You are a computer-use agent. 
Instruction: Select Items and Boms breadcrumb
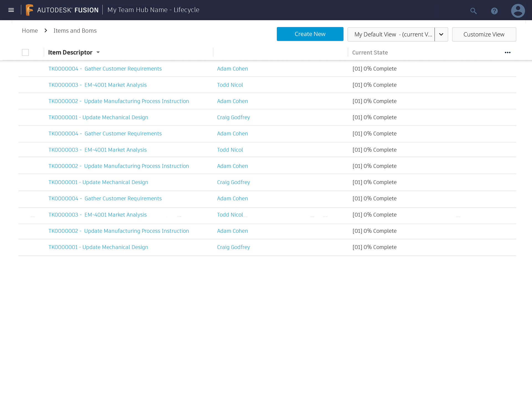point(75,31)
